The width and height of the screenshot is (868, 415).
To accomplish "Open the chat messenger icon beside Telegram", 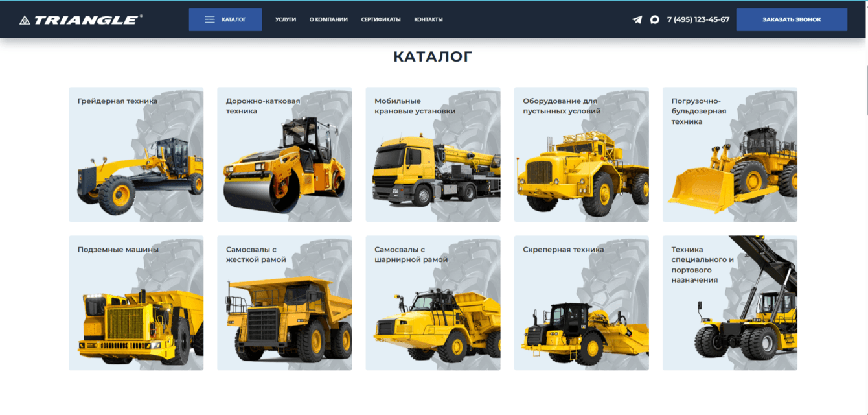I will 655,19.
